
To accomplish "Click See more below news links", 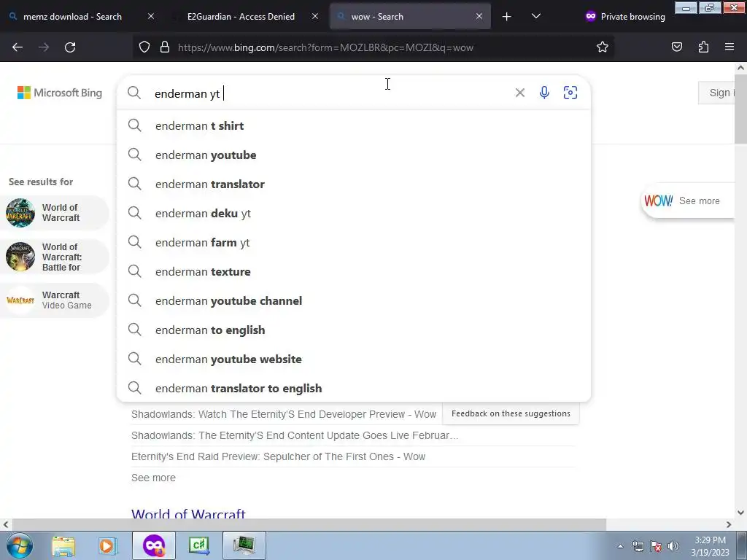I will pyautogui.click(x=153, y=478).
